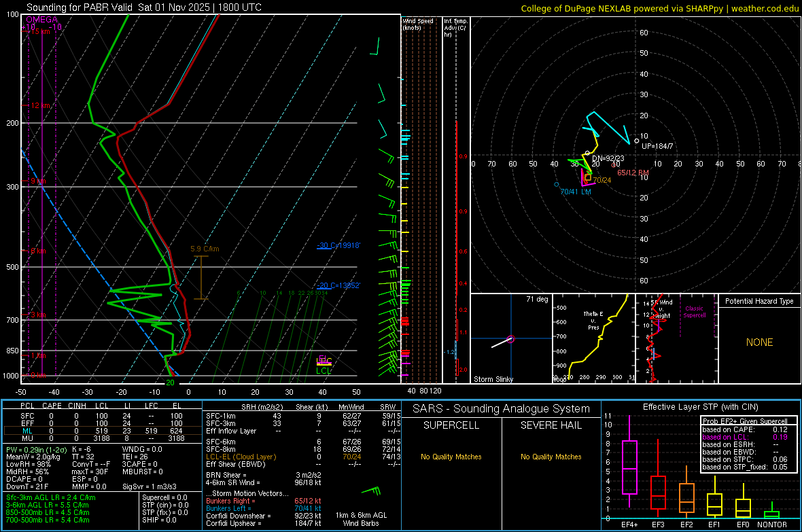This screenshot has height=532, width=802.
Task: Click the College of DuPage NEXLAB credit text
Action: tap(660, 8)
